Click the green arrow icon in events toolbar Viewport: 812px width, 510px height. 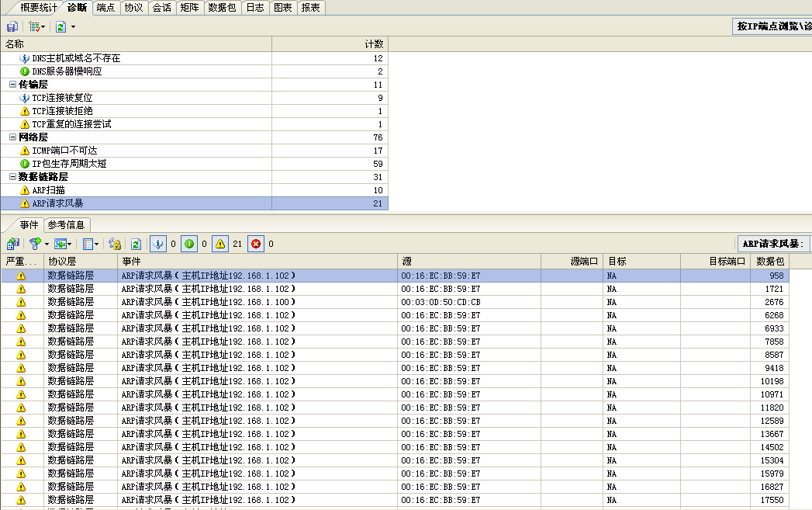click(59, 244)
